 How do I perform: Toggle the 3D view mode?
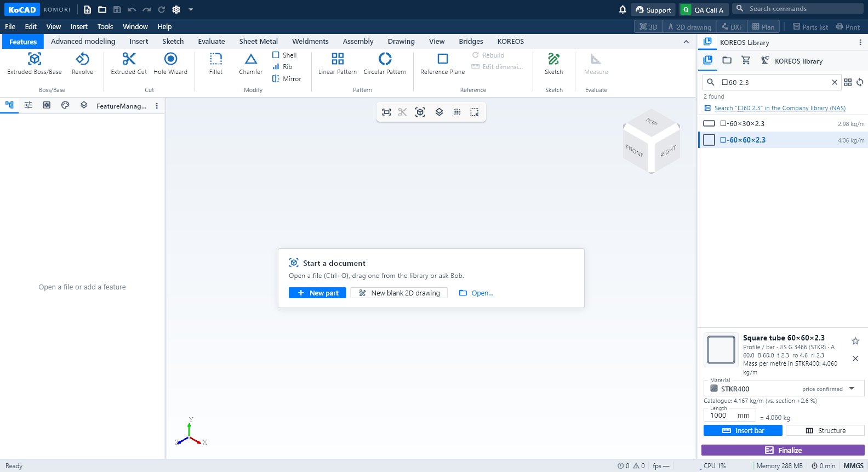click(x=648, y=26)
